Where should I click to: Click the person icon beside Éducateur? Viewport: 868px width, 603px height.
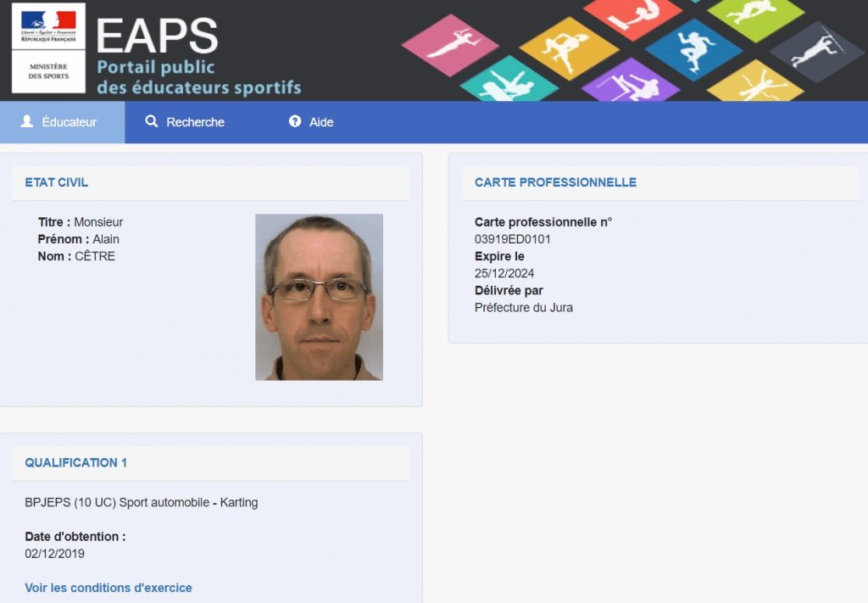tap(27, 122)
